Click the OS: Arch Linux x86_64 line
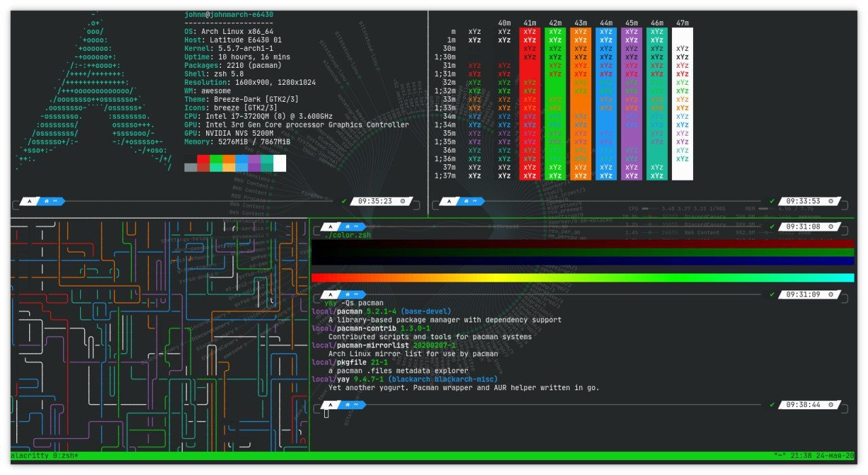Screen dimensions: 868x475 (229, 31)
